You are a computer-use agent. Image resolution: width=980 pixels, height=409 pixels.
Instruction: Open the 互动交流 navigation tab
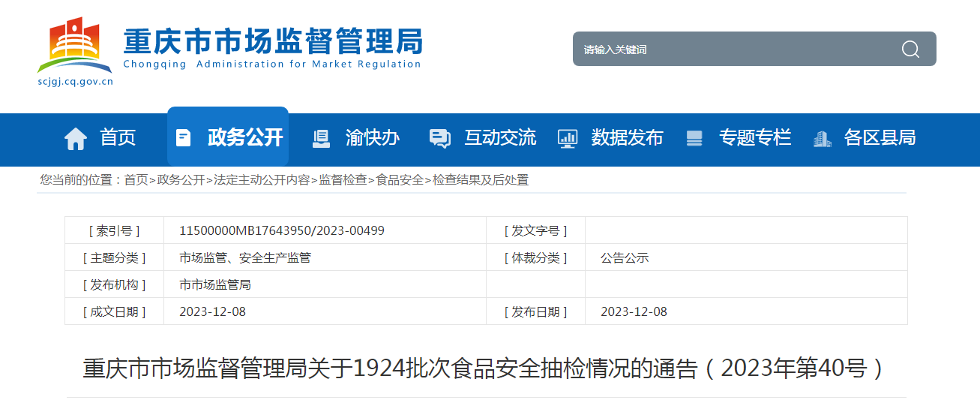click(x=500, y=138)
